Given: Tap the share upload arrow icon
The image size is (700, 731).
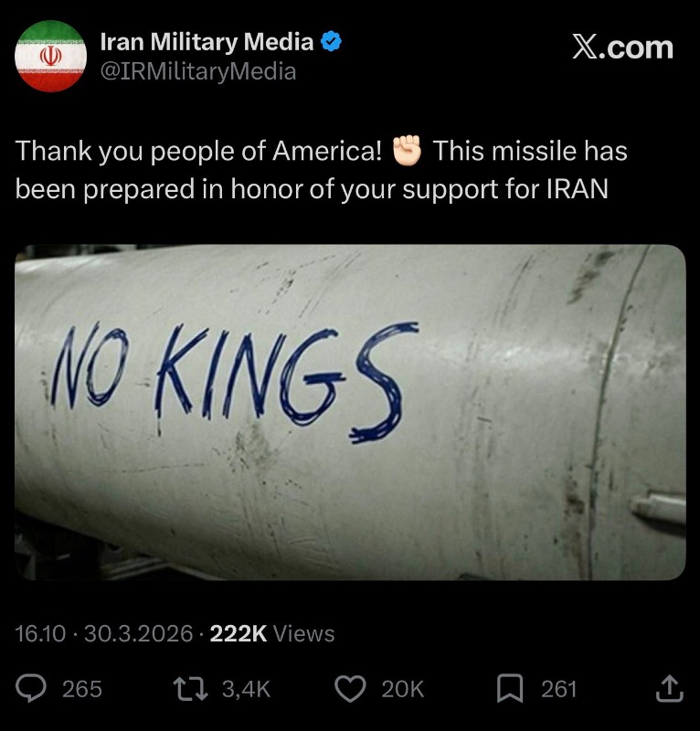Looking at the screenshot, I should (669, 688).
